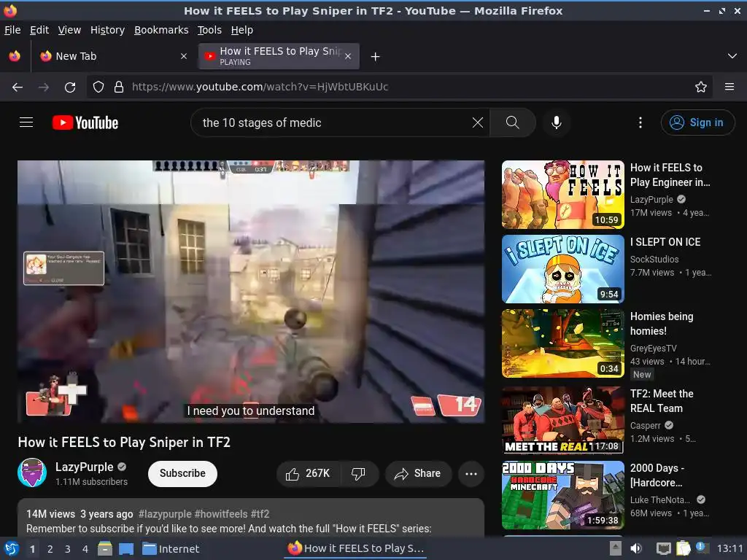The width and height of the screenshot is (747, 560).
Task: Clear the YouTube search box with the X
Action: point(477,122)
